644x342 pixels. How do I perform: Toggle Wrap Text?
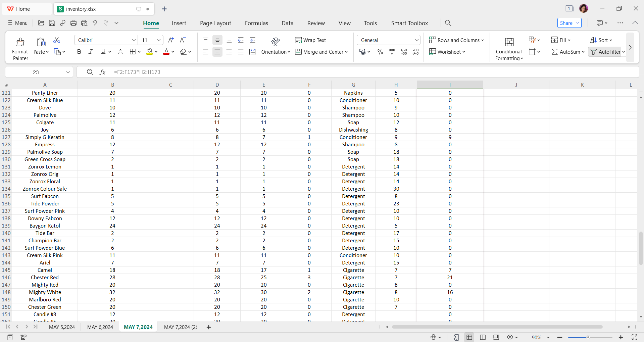[310, 40]
